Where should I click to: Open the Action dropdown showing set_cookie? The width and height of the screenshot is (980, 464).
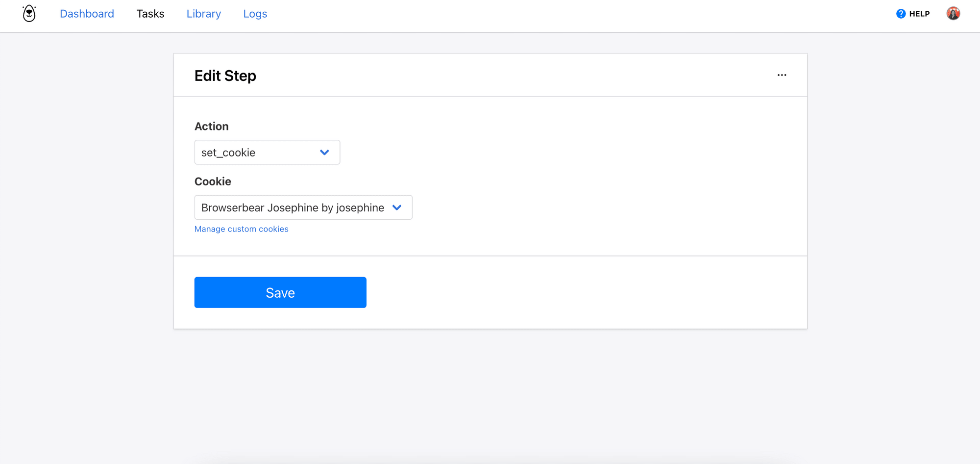pyautogui.click(x=267, y=152)
